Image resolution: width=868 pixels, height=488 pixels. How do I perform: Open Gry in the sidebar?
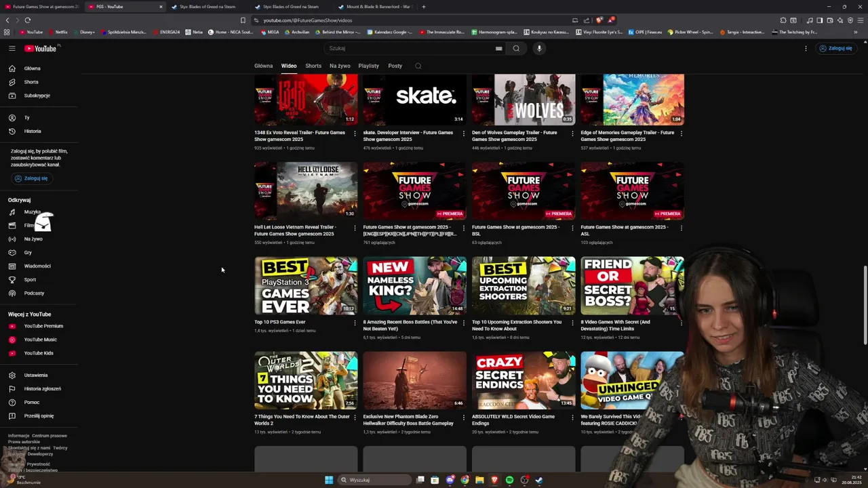[28, 253]
